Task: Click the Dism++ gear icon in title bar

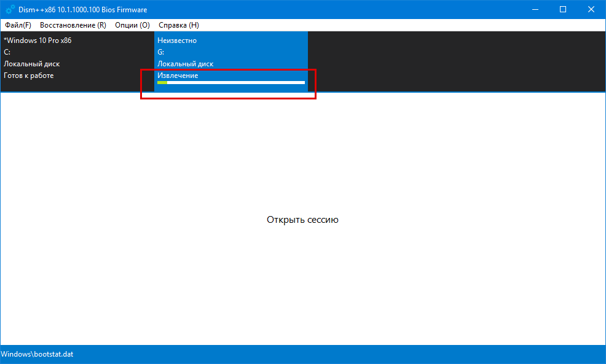Action: click(x=10, y=9)
